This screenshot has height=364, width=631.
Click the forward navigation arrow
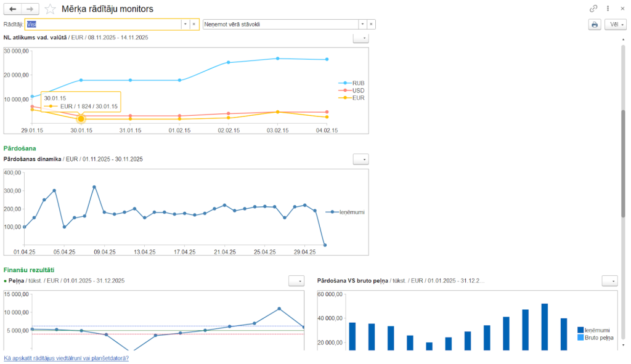(x=31, y=9)
